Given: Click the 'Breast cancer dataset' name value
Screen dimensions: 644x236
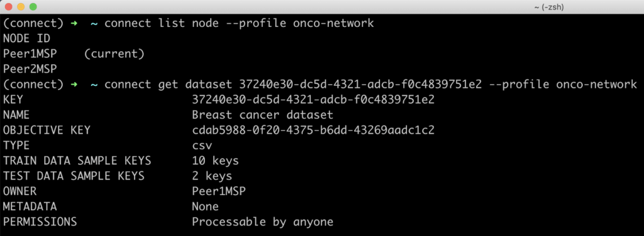Looking at the screenshot, I should click(262, 115).
